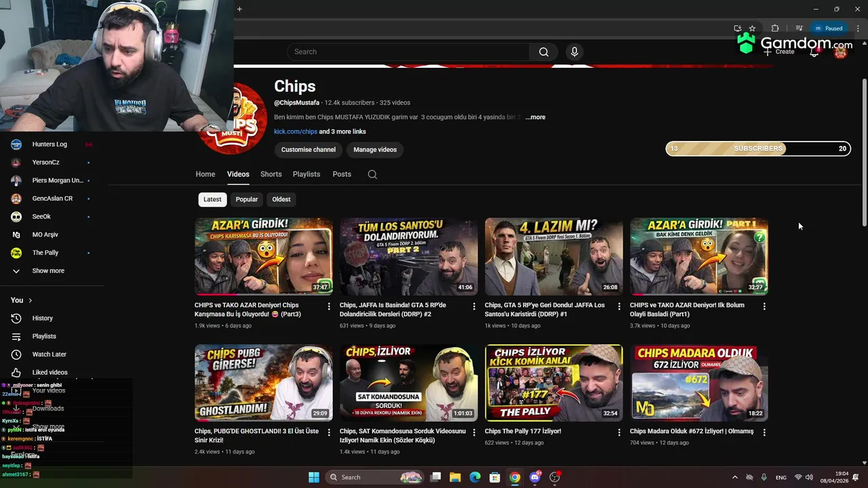Open Chips The Pally 177 İzliyor title

pos(523,431)
